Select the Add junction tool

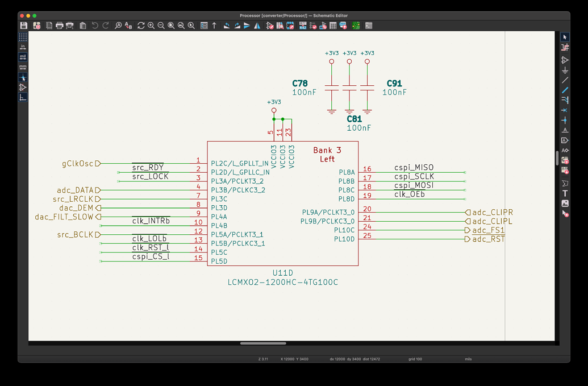565,121
